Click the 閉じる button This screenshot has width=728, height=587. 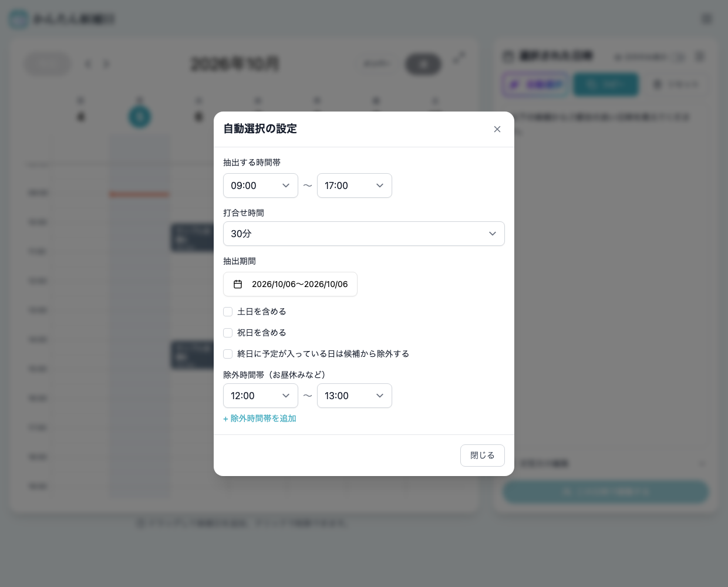483,456
